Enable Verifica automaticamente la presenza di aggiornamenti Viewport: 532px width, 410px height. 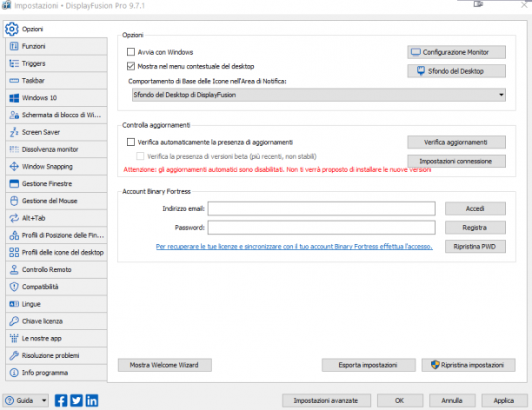tap(130, 142)
